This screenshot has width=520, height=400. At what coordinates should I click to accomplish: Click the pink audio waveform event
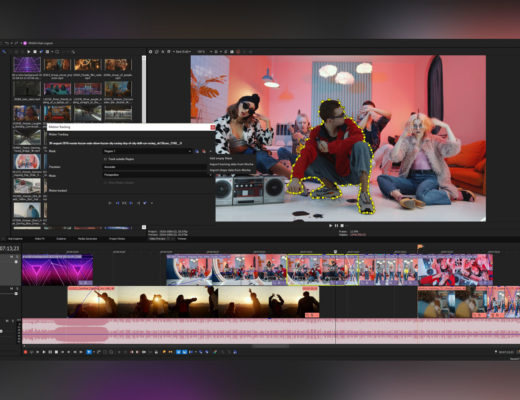coord(271,331)
